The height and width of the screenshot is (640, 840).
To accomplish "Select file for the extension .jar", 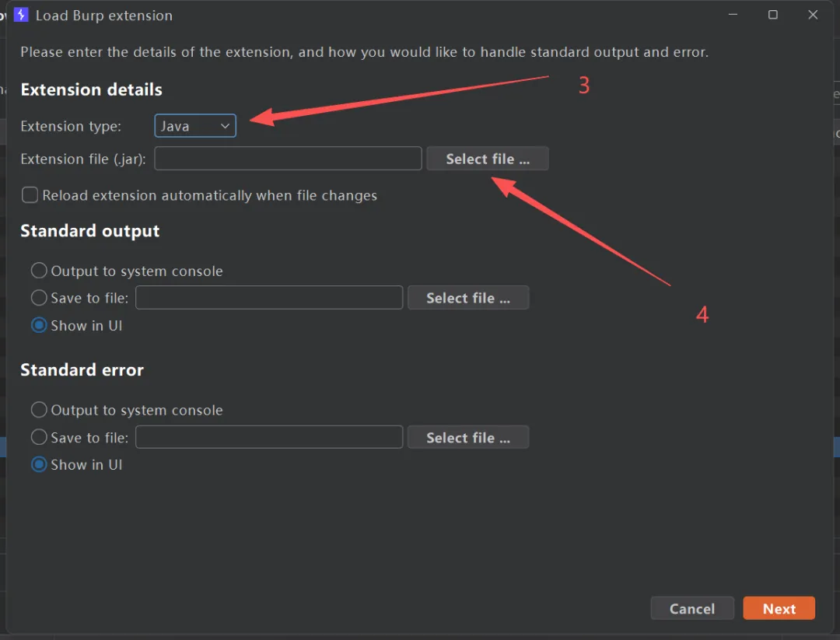I will (488, 159).
